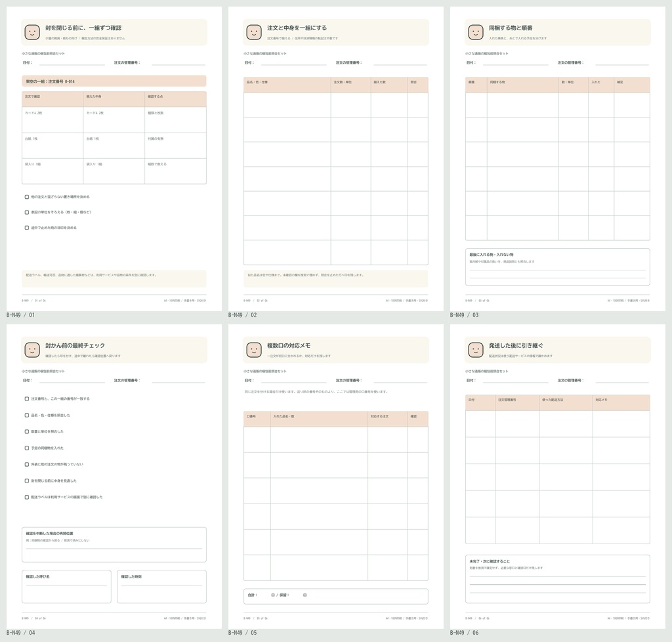Image resolution: width=672 pixels, height=642 pixels.
Task: Click the 最後に入れる物・入れない物 note box
Action: (x=558, y=267)
